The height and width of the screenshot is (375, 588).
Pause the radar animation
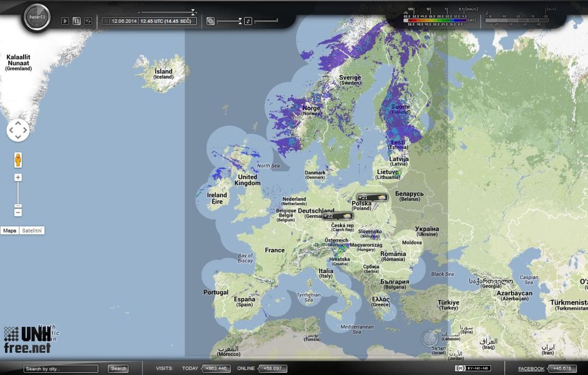77,21
